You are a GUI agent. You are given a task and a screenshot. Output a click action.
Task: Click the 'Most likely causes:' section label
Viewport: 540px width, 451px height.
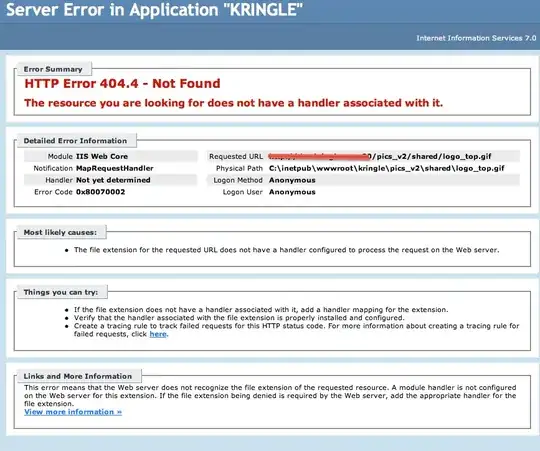(x=60, y=232)
